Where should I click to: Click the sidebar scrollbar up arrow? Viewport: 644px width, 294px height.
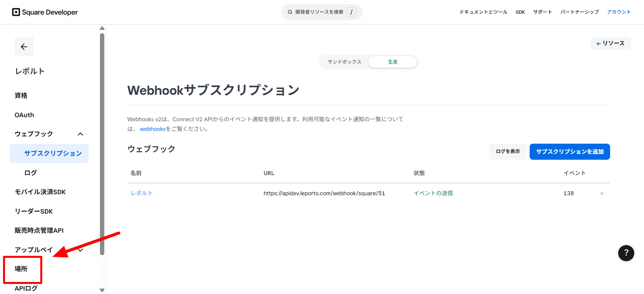point(102,28)
